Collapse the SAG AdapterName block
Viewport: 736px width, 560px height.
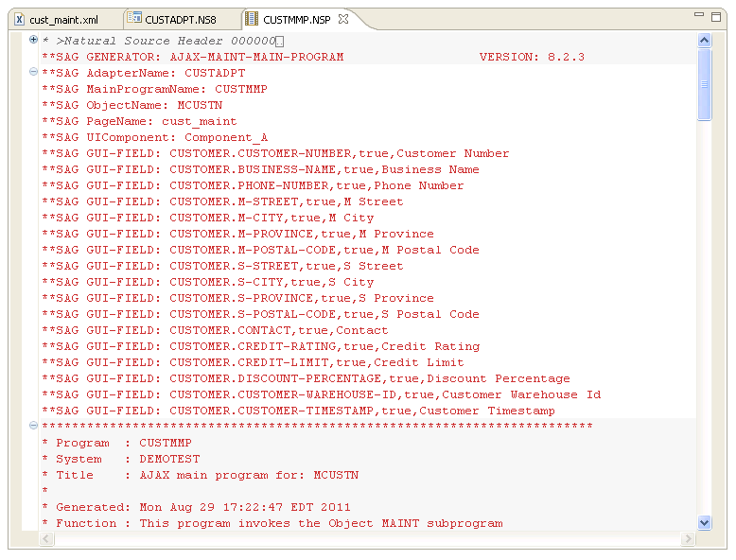coord(34,72)
